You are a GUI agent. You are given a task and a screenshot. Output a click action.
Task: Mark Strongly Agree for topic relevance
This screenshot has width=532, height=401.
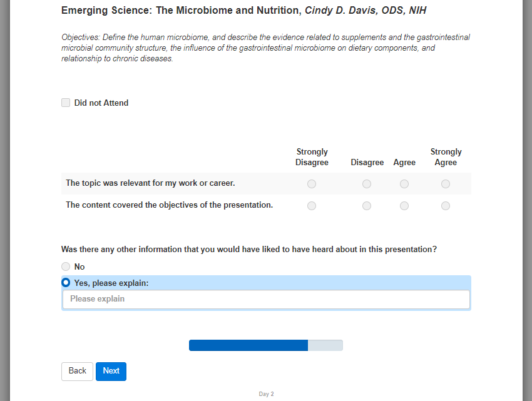pos(446,184)
